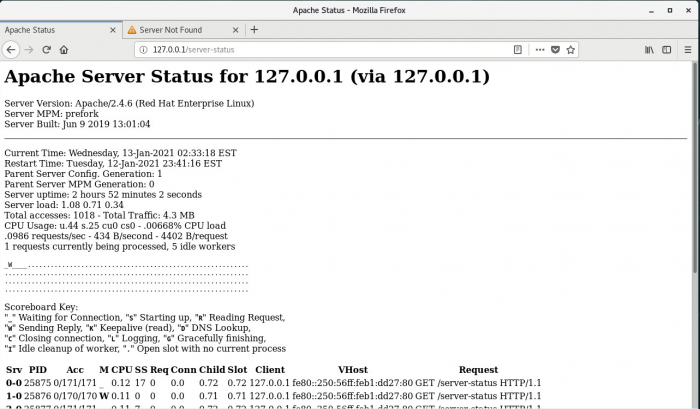Screen dimensions: 700x409
Task: Toggle reader view in address bar
Action: (517, 50)
